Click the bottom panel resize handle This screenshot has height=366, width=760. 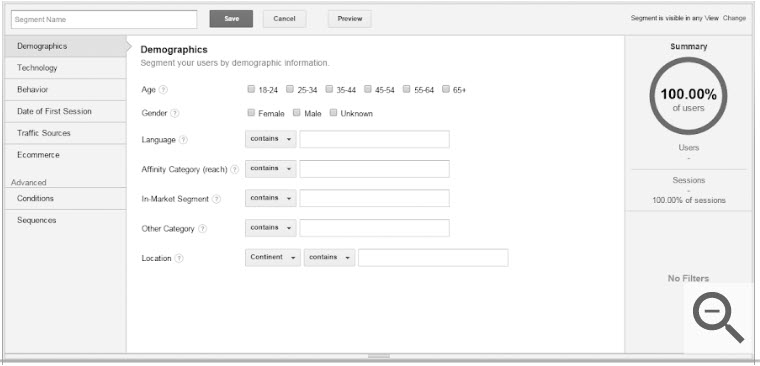click(379, 356)
